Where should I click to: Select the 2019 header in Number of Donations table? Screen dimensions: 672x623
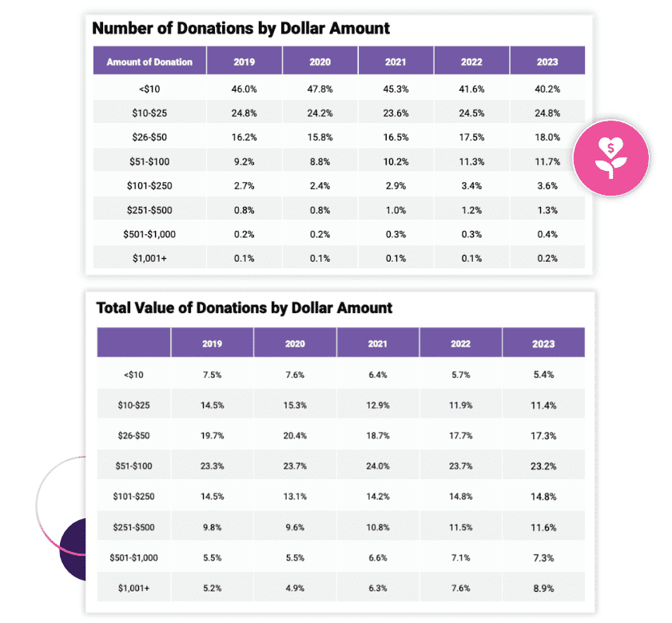(x=244, y=62)
